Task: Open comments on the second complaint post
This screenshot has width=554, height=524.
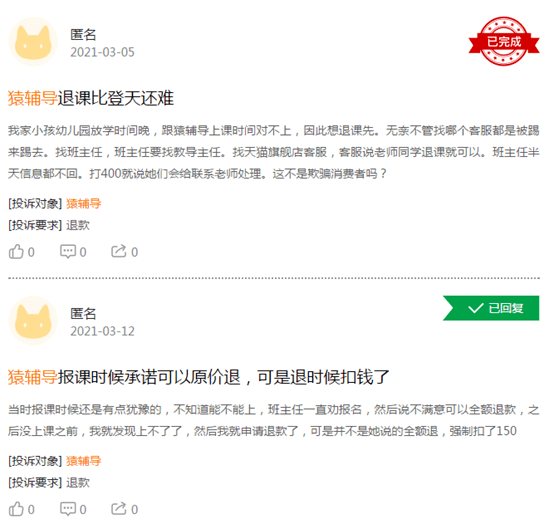Action: click(73, 509)
